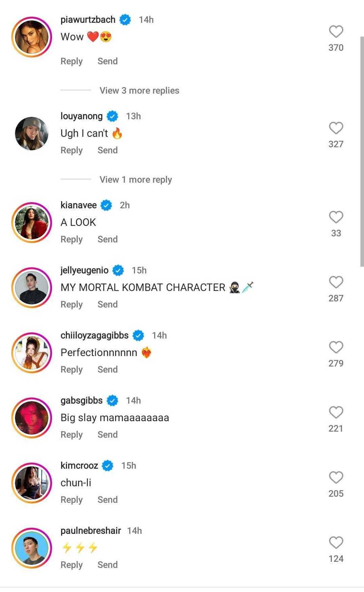364x592 pixels.
Task: Tap the heart on louyanong's comment
Action: [x=336, y=128]
